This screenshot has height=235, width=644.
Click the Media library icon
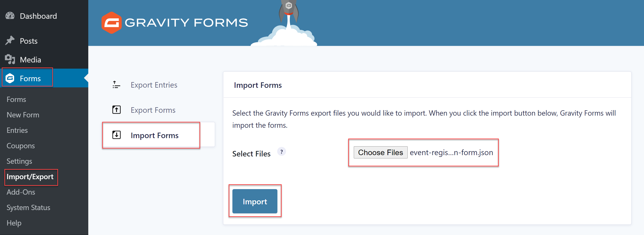[10, 59]
